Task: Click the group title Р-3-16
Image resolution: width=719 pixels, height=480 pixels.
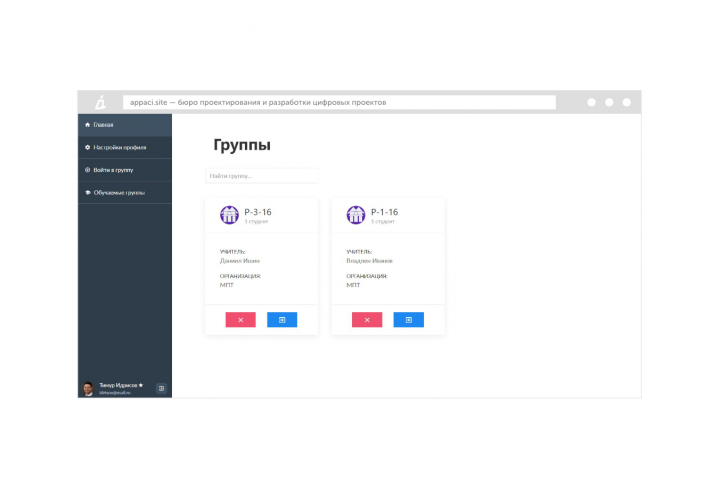Action: (258, 212)
